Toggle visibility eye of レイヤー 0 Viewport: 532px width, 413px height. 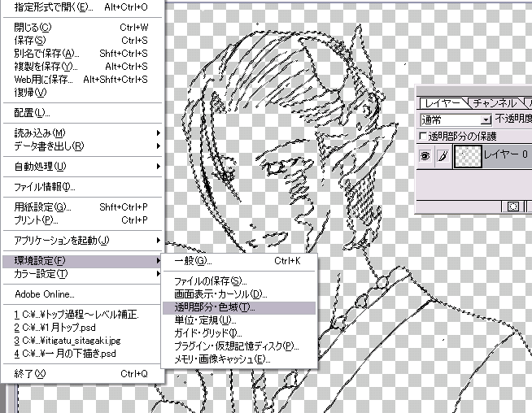coord(425,156)
